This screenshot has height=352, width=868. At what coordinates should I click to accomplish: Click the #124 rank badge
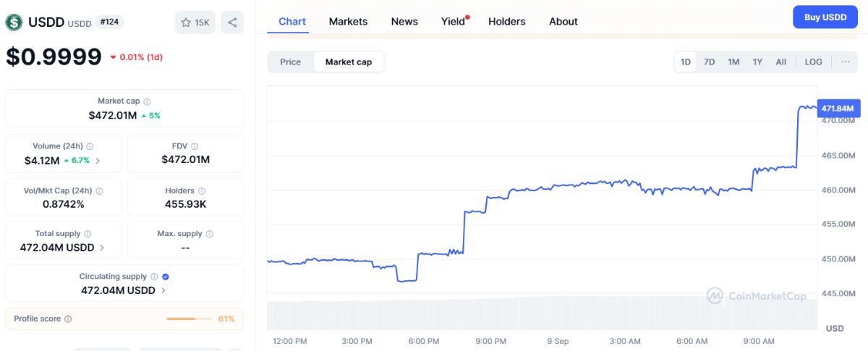[x=110, y=22]
